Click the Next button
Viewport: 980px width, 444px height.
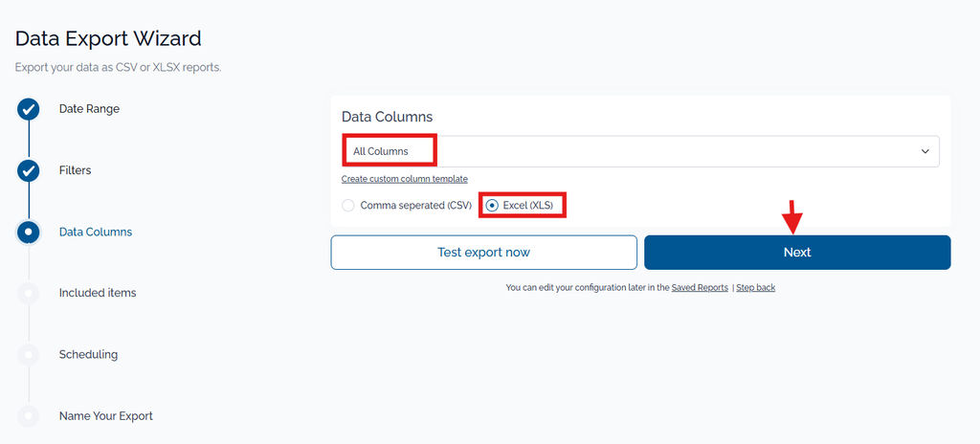797,253
